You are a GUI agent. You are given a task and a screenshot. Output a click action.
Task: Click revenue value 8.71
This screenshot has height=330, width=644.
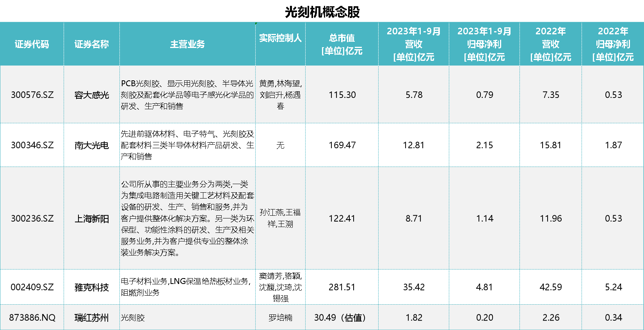click(414, 218)
